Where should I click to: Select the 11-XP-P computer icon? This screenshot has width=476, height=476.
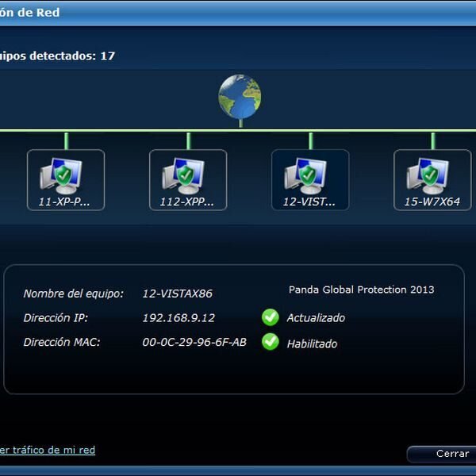point(65,175)
